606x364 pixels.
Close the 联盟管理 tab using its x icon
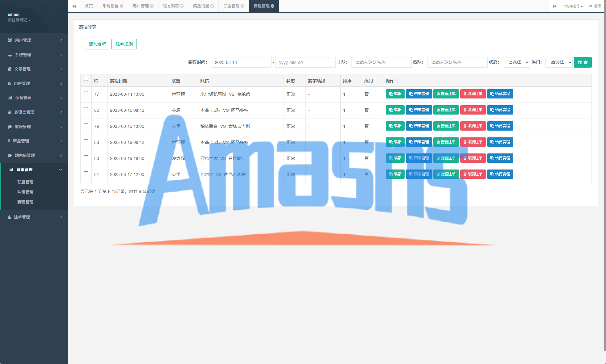[x=242, y=6]
